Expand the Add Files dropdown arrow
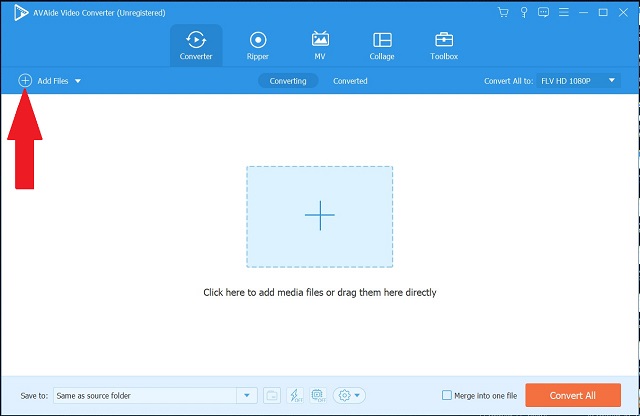Viewport: 640px width, 416px height. coord(78,81)
